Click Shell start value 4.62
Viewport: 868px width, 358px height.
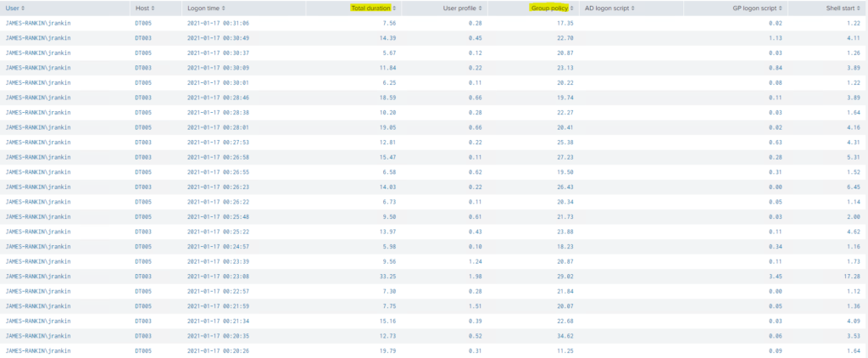click(x=853, y=231)
